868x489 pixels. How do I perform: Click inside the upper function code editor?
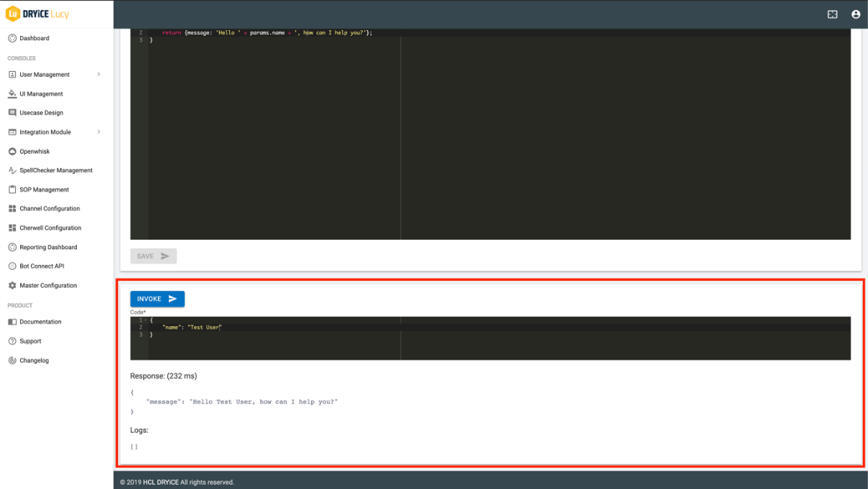point(490,134)
